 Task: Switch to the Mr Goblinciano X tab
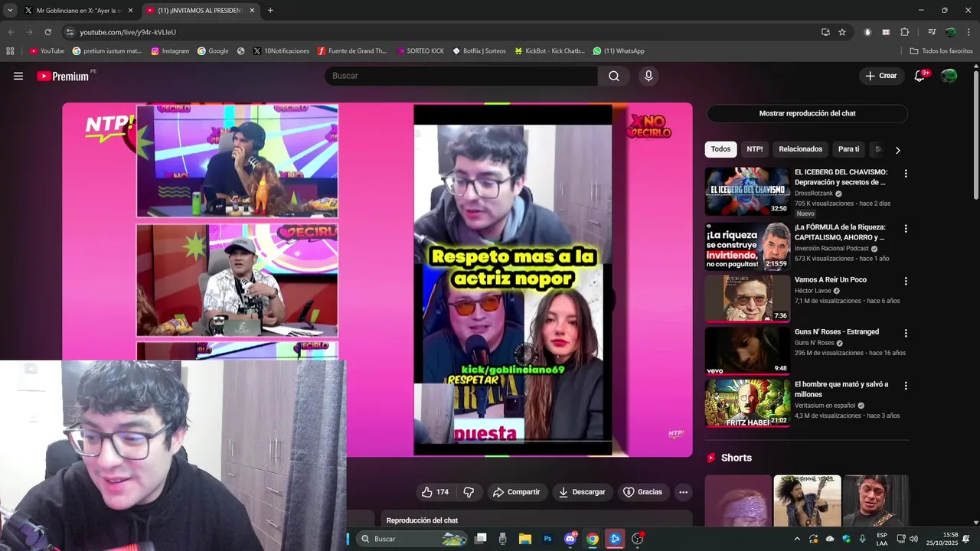(79, 11)
